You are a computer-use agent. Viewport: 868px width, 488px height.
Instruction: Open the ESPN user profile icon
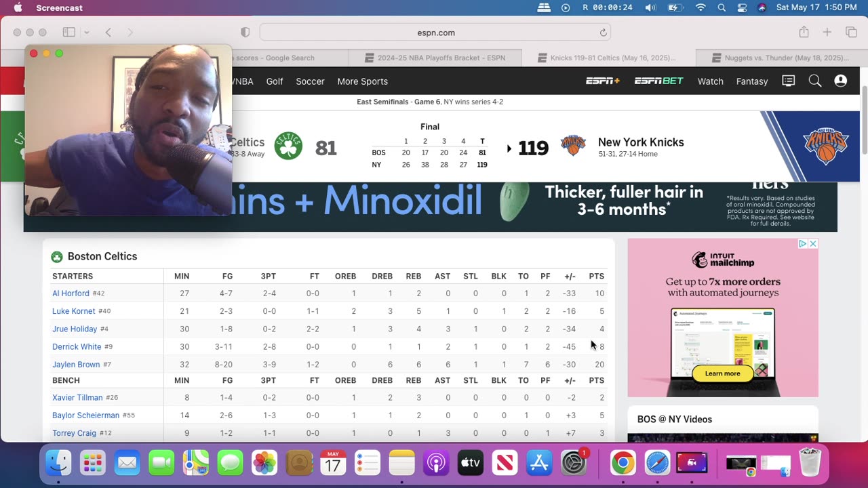click(x=841, y=81)
